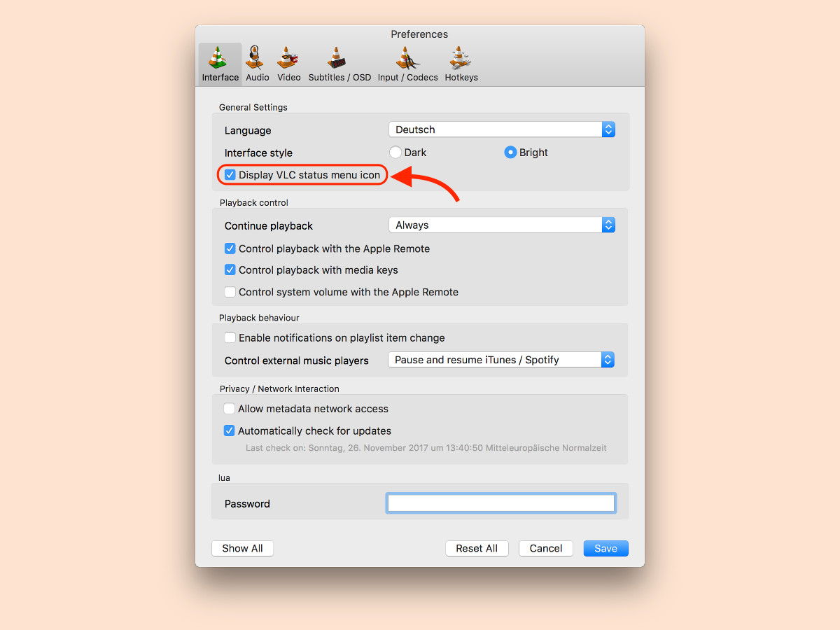Select the Subtitles / OSD cone icon

(337, 59)
